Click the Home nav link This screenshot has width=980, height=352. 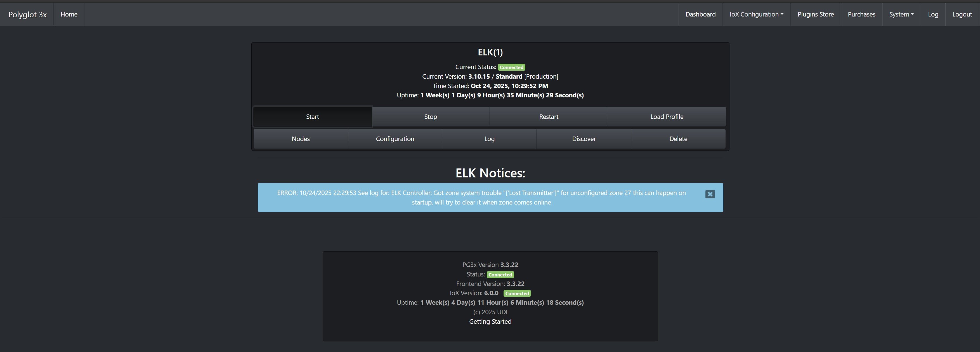[x=69, y=15]
